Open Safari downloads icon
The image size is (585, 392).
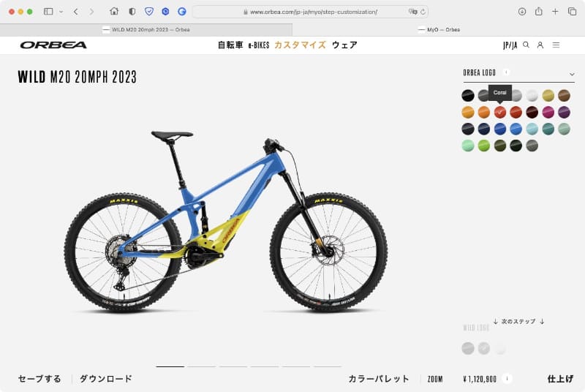522,12
